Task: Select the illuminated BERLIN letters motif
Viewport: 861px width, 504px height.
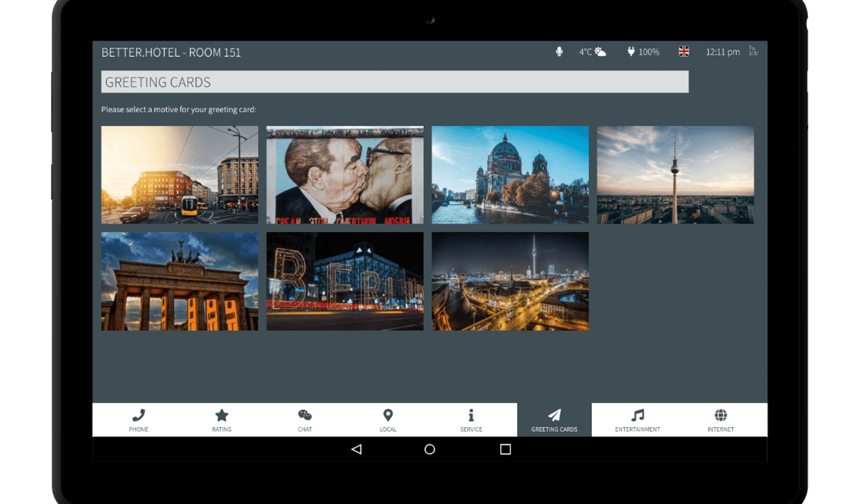Action: pyautogui.click(x=345, y=281)
